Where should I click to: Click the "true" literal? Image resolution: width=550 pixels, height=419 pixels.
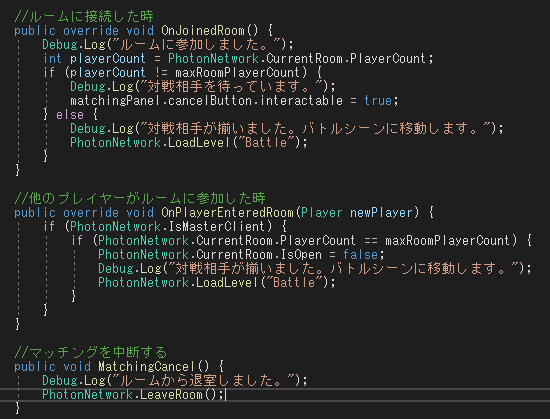coord(378,101)
